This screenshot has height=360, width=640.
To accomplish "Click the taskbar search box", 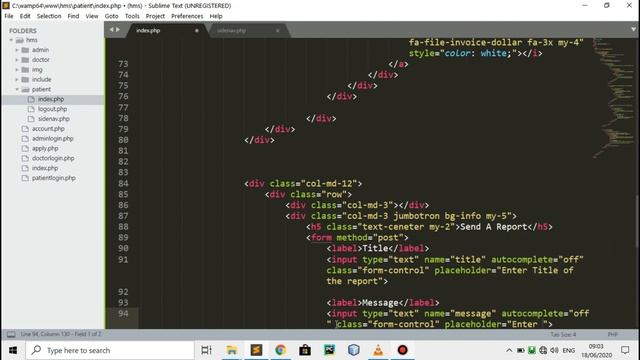I will point(110,350).
